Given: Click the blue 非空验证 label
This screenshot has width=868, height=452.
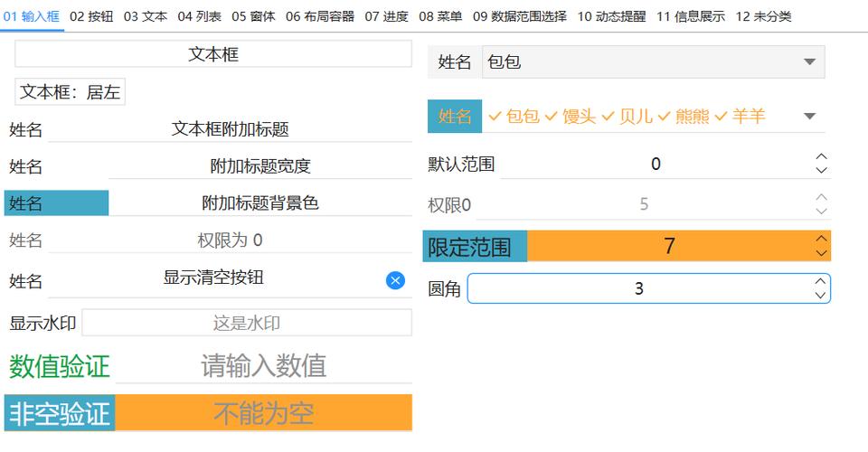Looking at the screenshot, I should [60, 413].
